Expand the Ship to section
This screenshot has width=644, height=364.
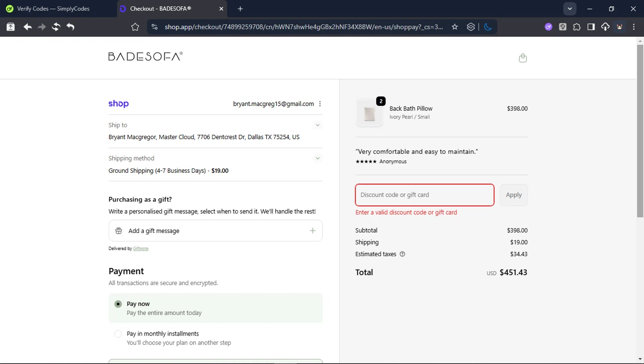pyautogui.click(x=318, y=125)
